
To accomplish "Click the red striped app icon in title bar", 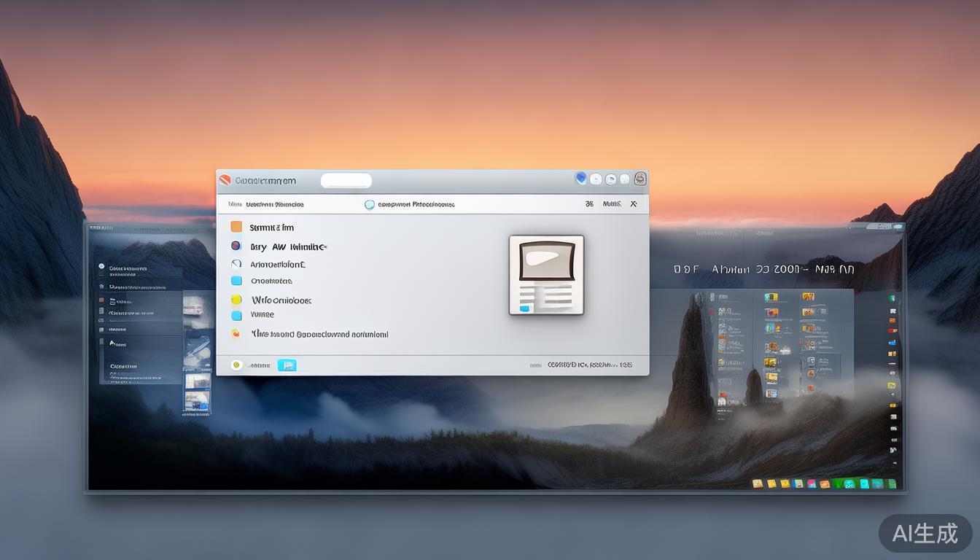I will point(225,180).
